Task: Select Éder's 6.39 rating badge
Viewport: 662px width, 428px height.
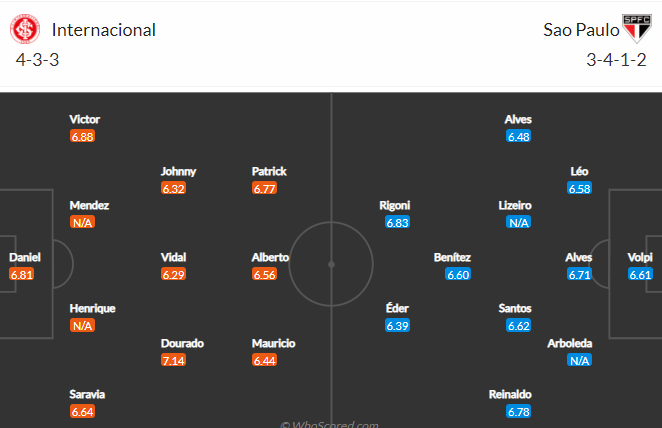Action: tap(397, 325)
